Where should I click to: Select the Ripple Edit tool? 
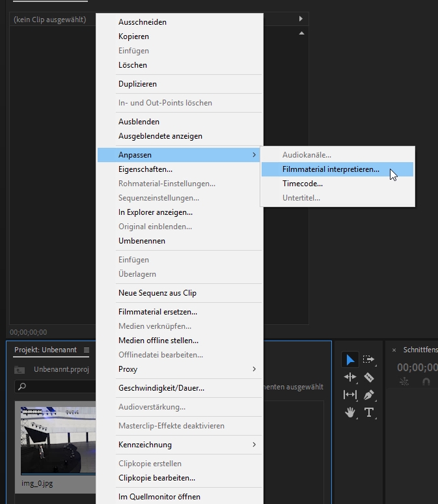tap(350, 377)
